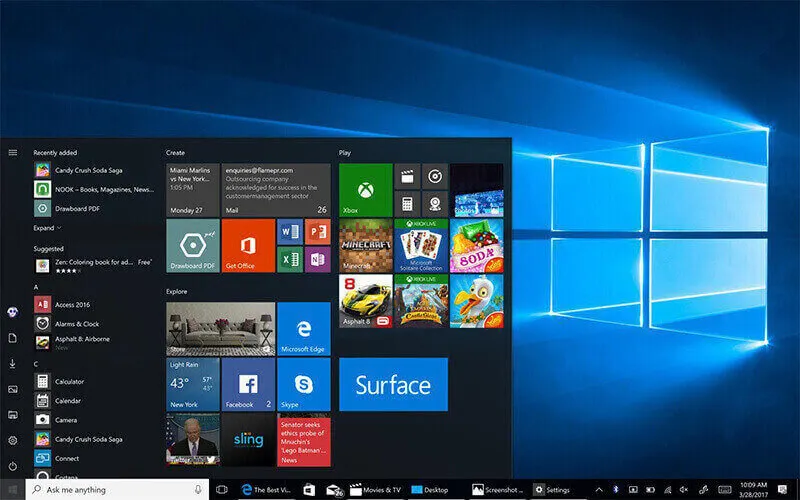This screenshot has height=500, width=800.
Task: Open Task View on the taskbar
Action: (x=221, y=490)
